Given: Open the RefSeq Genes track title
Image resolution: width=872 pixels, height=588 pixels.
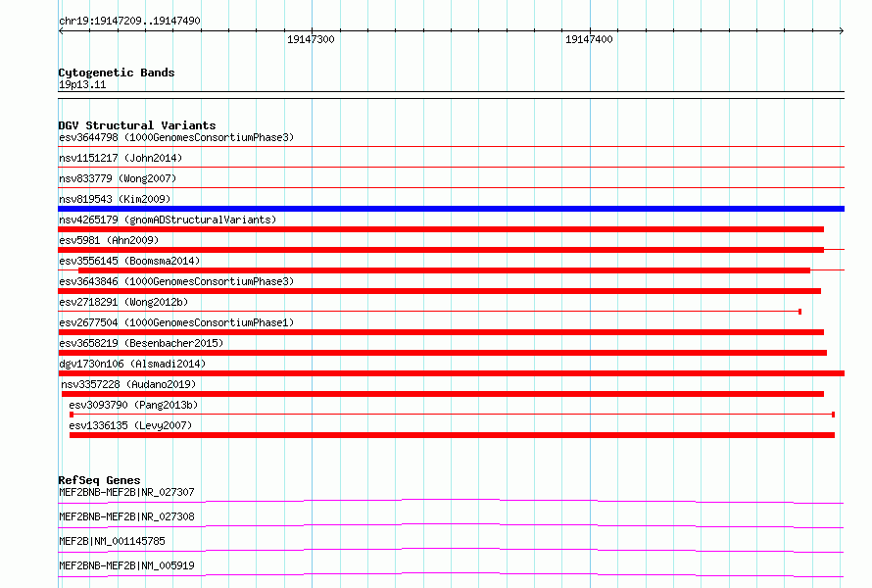Looking at the screenshot, I should coord(99,480).
